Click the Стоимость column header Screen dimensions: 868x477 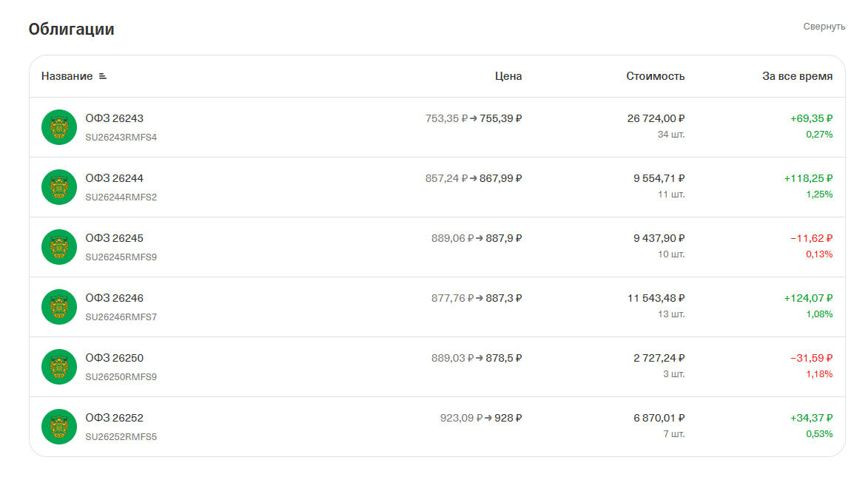656,76
